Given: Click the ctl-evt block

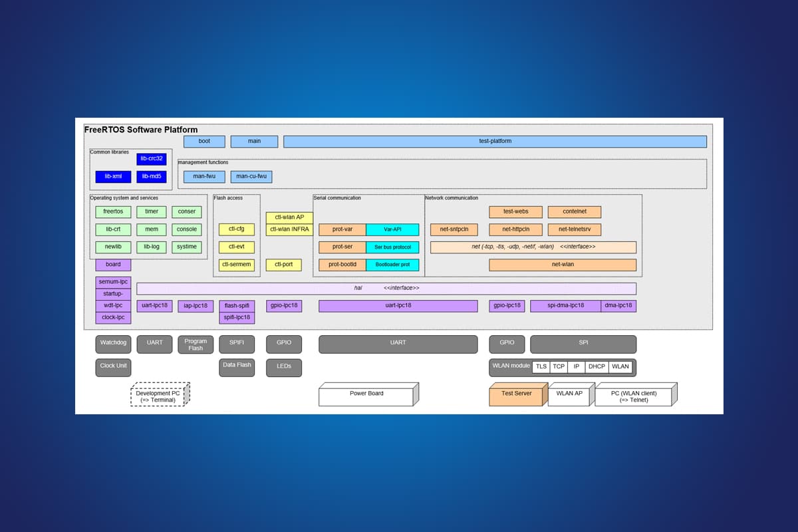Looking at the screenshot, I should click(x=237, y=247).
